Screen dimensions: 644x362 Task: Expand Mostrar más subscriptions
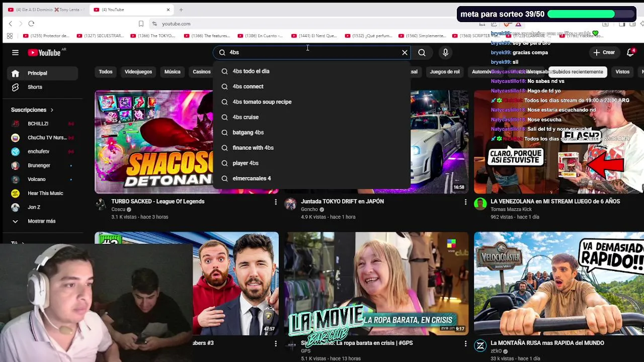(x=43, y=221)
